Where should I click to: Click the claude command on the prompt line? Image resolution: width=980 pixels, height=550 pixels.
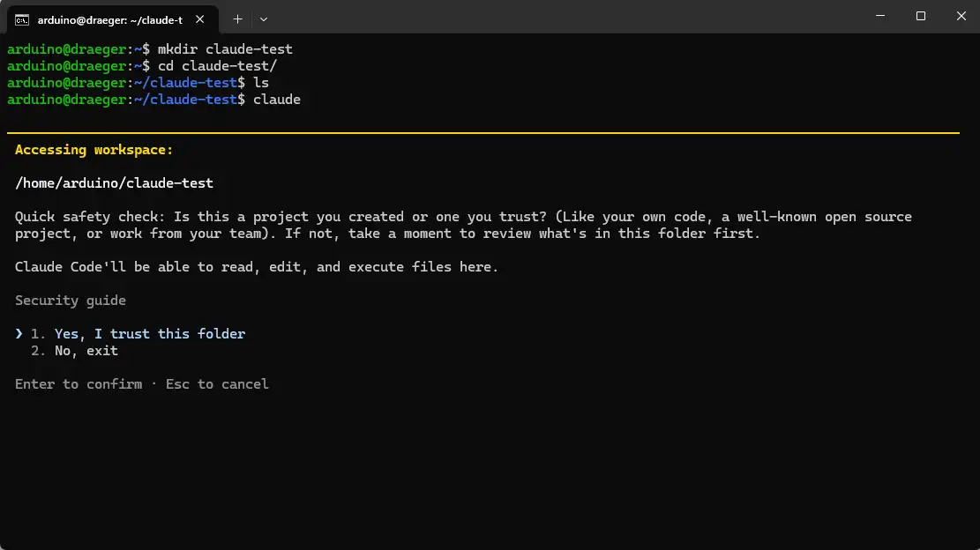(x=277, y=100)
